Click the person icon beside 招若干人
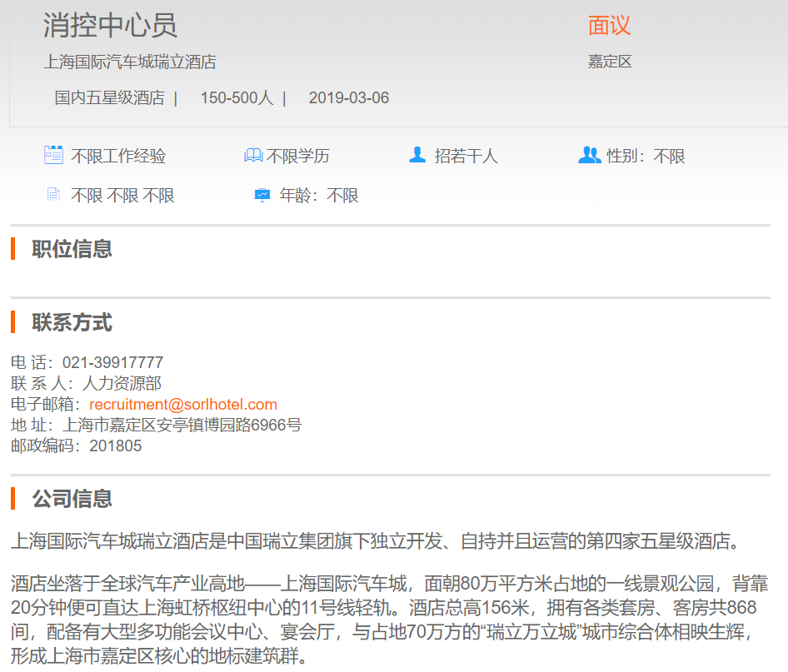 pyautogui.click(x=417, y=155)
